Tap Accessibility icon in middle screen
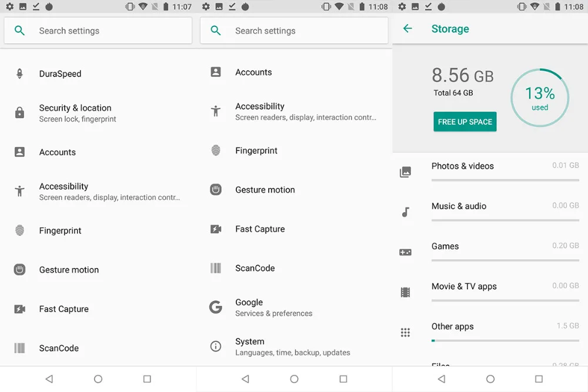588x392 pixels. tap(216, 111)
